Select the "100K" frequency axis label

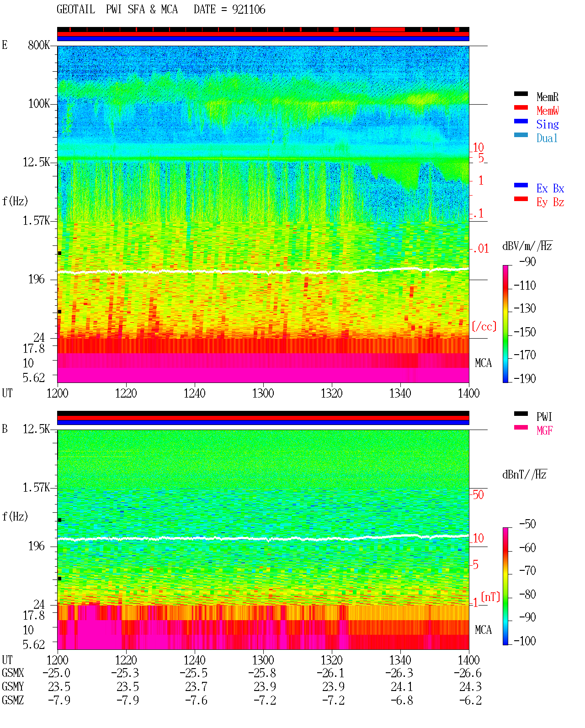[x=39, y=104]
